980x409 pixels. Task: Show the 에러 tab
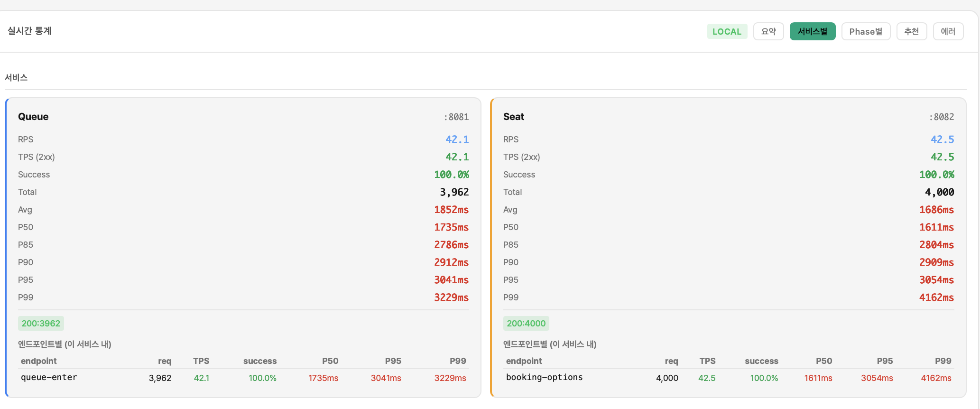click(x=948, y=31)
